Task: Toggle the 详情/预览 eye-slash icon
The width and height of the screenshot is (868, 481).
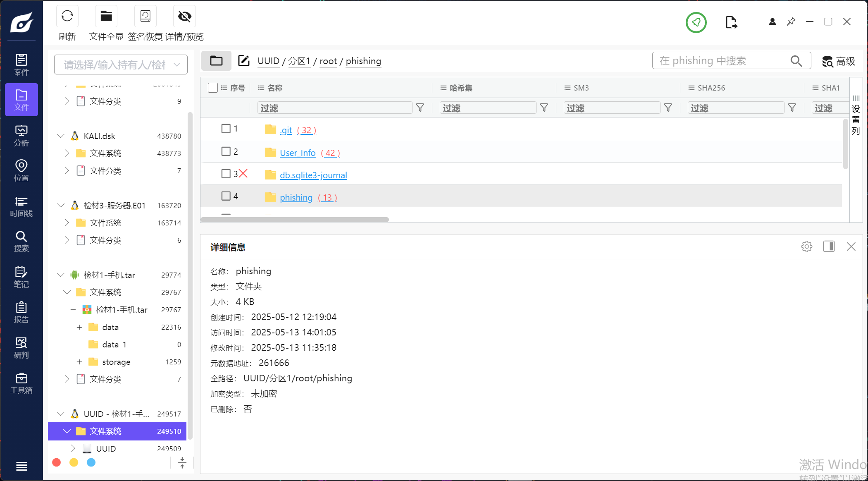Action: (184, 17)
